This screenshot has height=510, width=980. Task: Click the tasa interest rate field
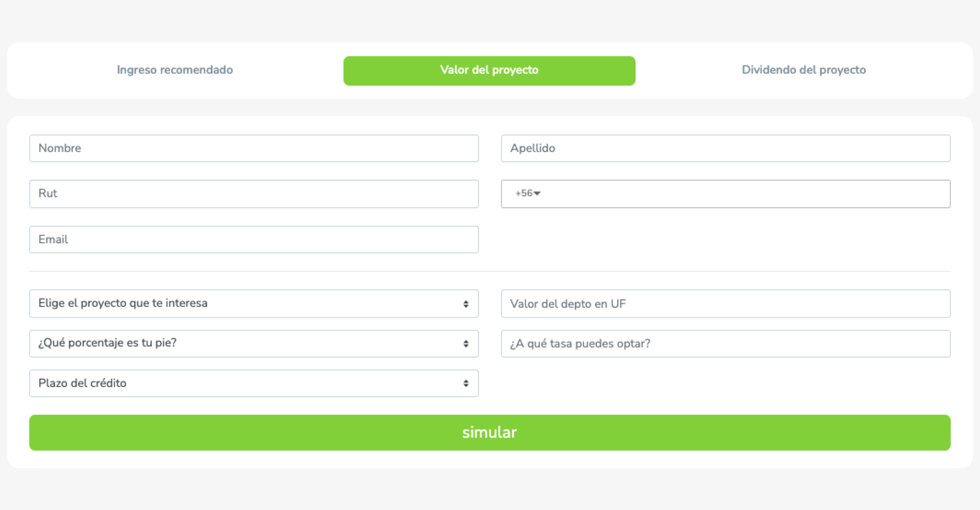(x=725, y=344)
